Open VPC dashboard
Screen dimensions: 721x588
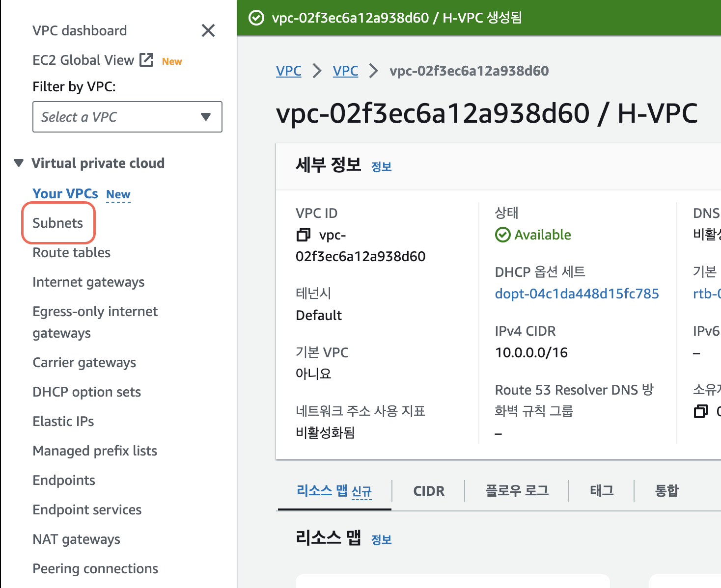[x=80, y=30]
